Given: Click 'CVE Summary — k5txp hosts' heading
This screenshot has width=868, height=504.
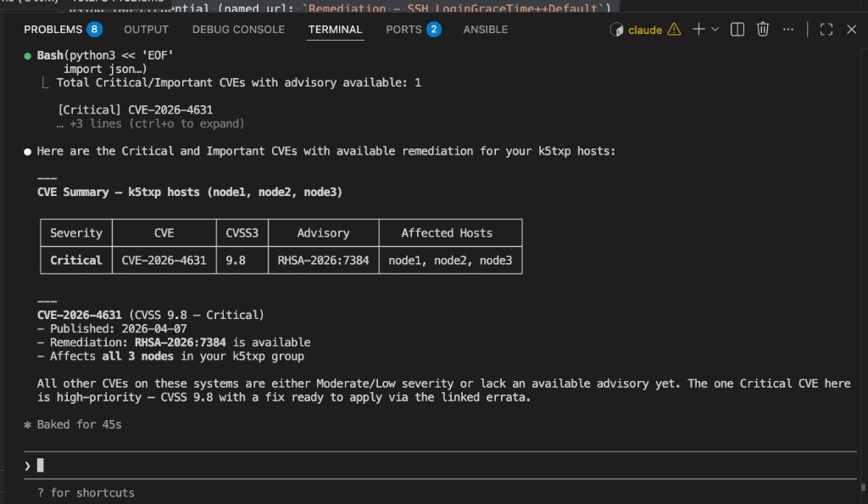Looking at the screenshot, I should [189, 193].
